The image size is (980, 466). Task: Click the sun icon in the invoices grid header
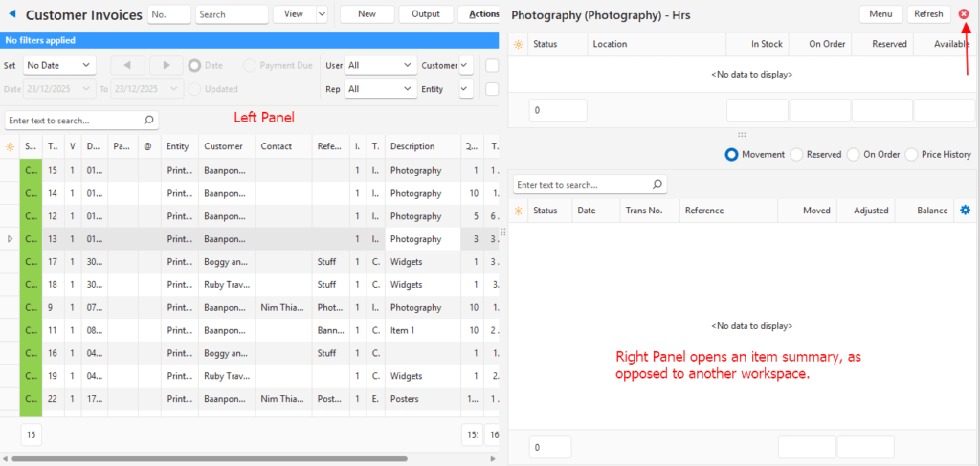point(10,146)
